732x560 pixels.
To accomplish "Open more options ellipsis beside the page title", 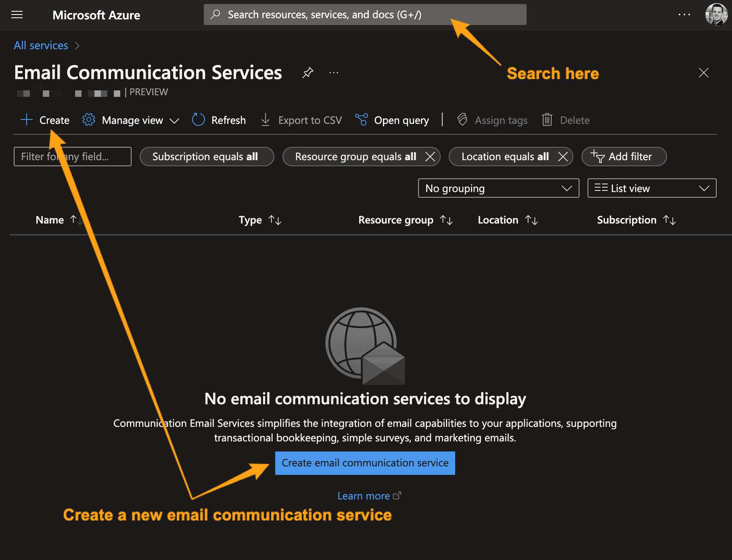I will point(334,73).
